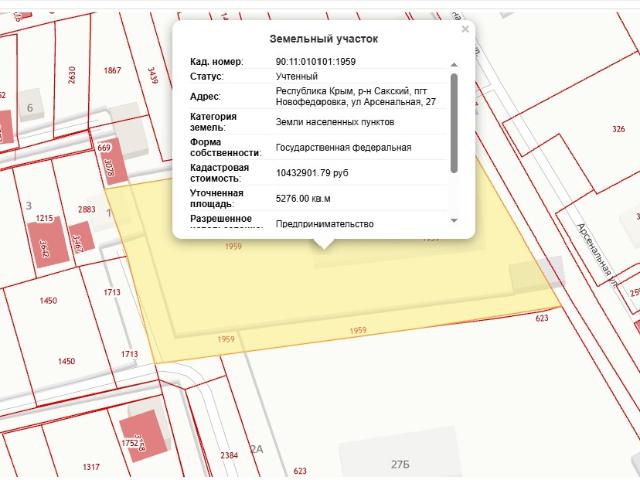Image resolution: width=640 pixels, height=480 pixels.
Task: Click the address value ул Арсенальная, 27
Action: (x=393, y=102)
